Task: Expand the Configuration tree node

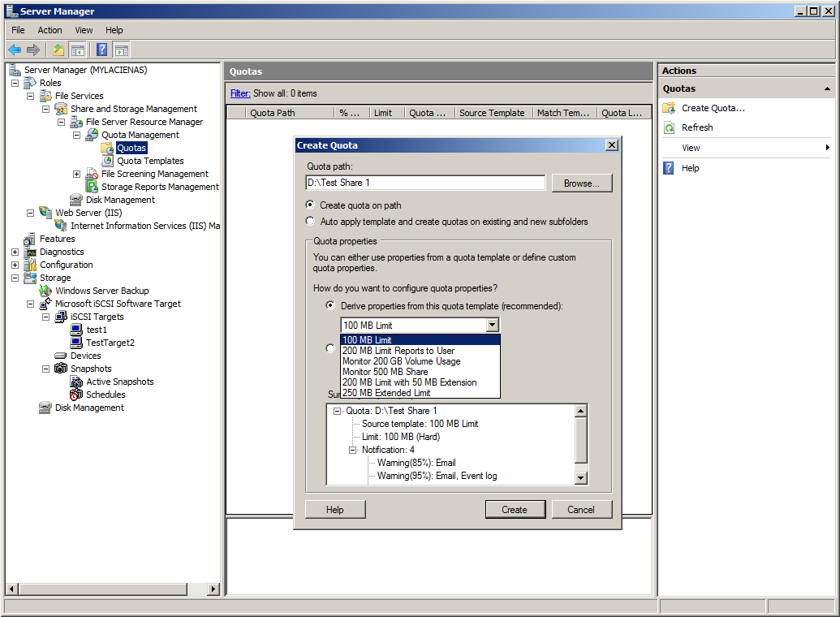Action: click(x=15, y=265)
